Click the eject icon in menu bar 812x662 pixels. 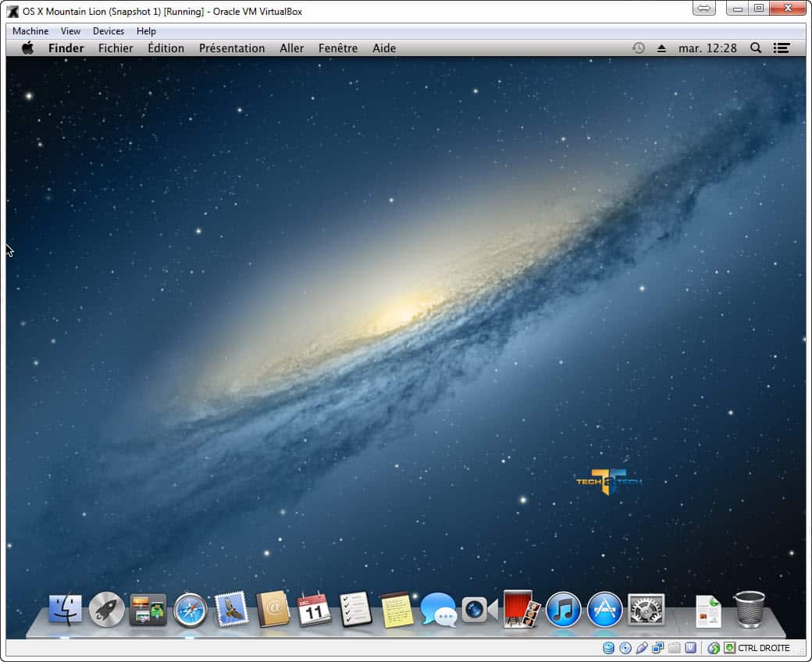tap(661, 48)
